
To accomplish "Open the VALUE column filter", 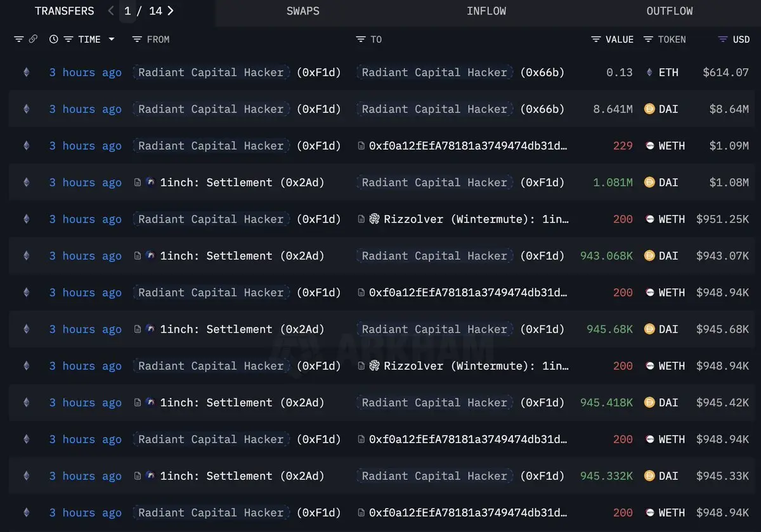I will pos(596,39).
